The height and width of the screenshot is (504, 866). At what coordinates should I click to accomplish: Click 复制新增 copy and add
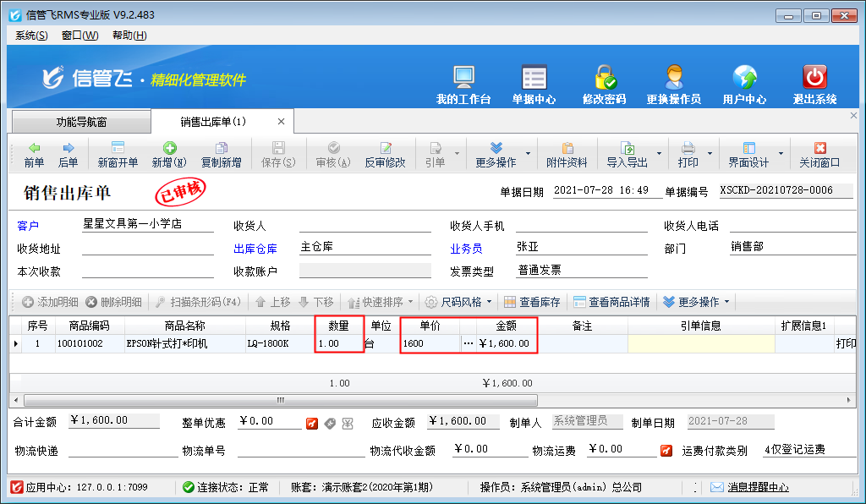coord(221,155)
